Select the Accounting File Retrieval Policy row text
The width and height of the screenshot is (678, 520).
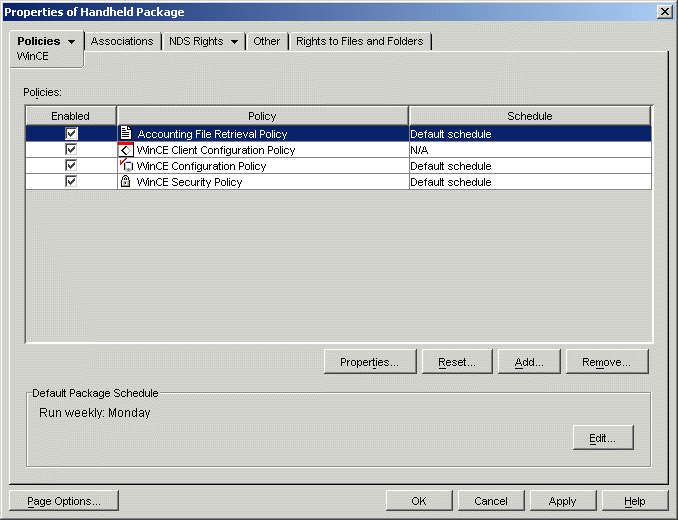pos(212,134)
